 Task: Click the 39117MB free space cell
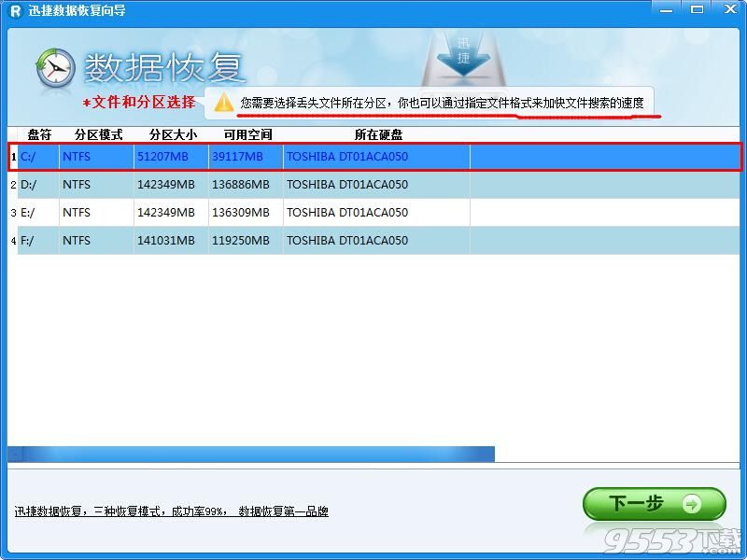pyautogui.click(x=246, y=157)
